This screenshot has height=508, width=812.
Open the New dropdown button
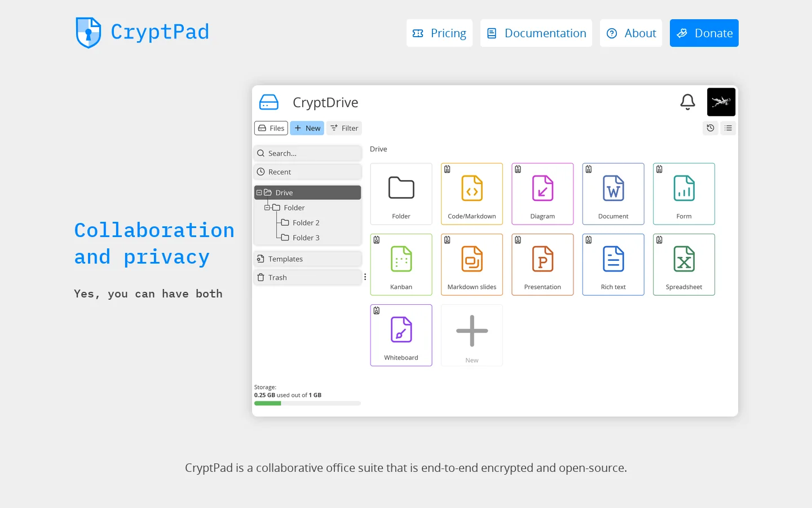point(307,128)
